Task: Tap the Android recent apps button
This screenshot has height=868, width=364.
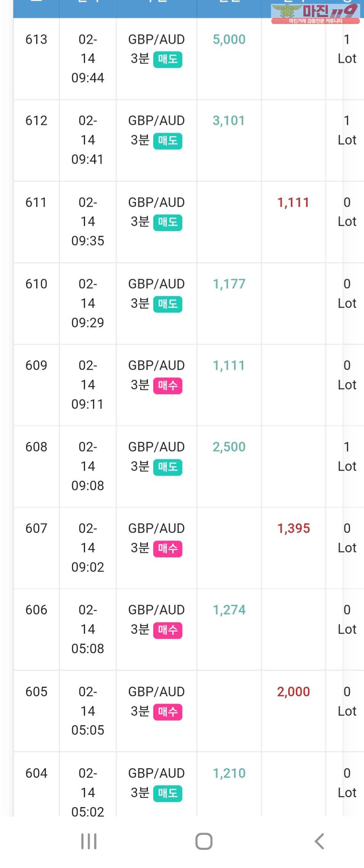Action: click(x=89, y=841)
